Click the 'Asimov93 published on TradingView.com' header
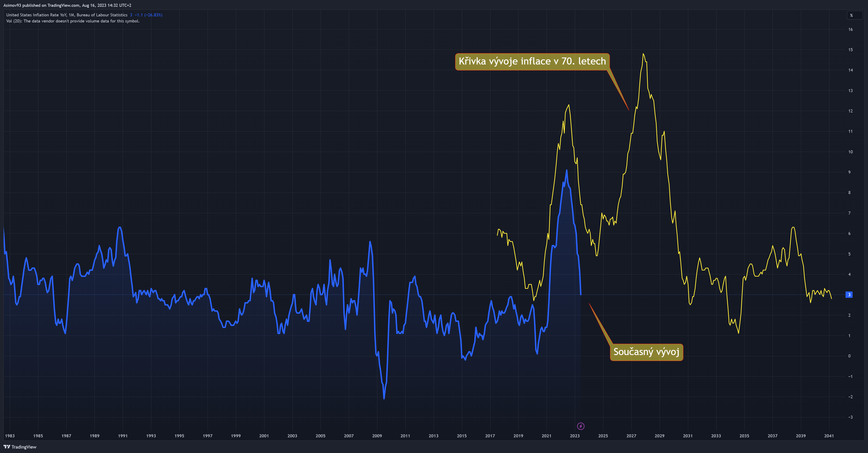The width and height of the screenshot is (868, 453). 67,5
